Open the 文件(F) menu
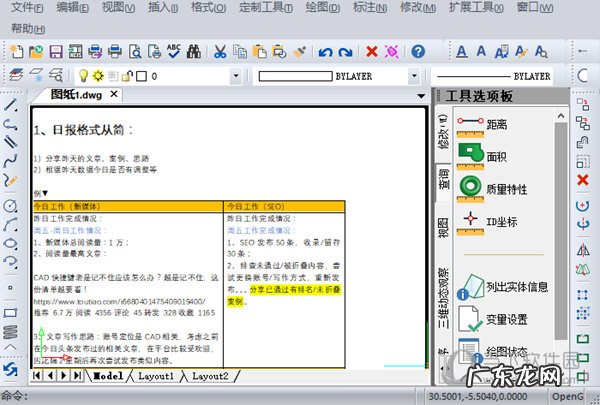Viewport: 600px width, 405px height. tap(27, 7)
